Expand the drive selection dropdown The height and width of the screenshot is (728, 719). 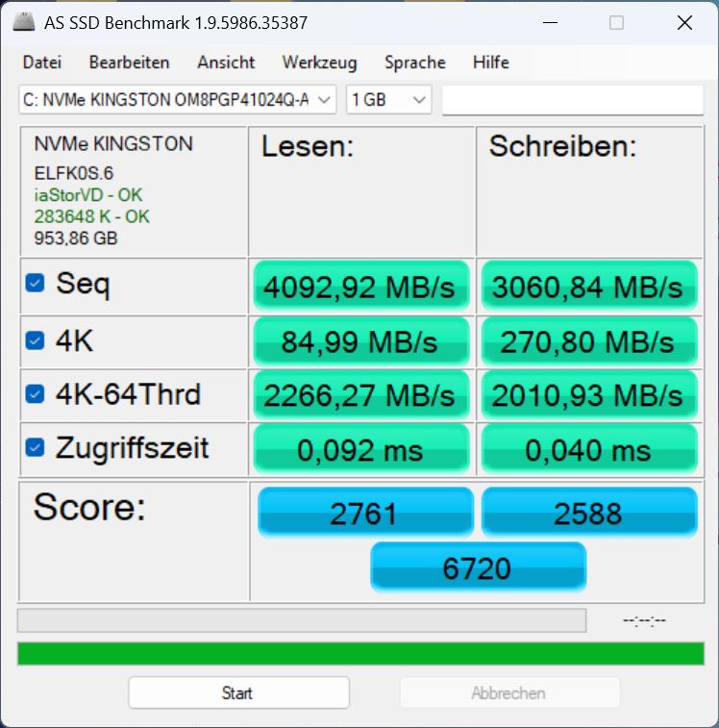click(177, 99)
